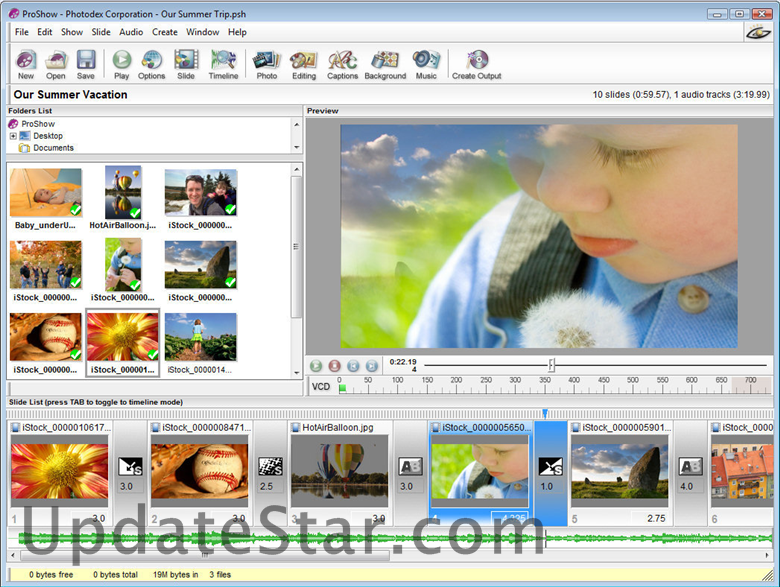Select the father and child photo thumbnail

[201, 193]
